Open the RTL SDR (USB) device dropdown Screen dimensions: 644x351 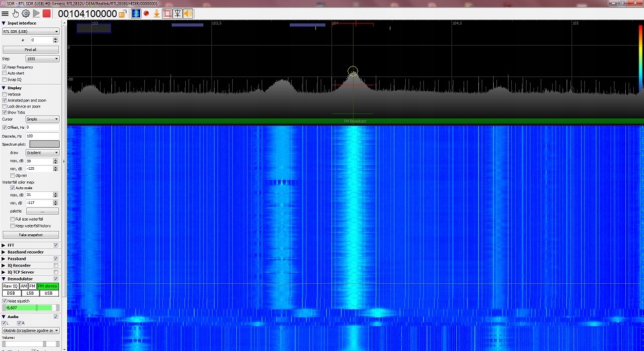click(30, 31)
